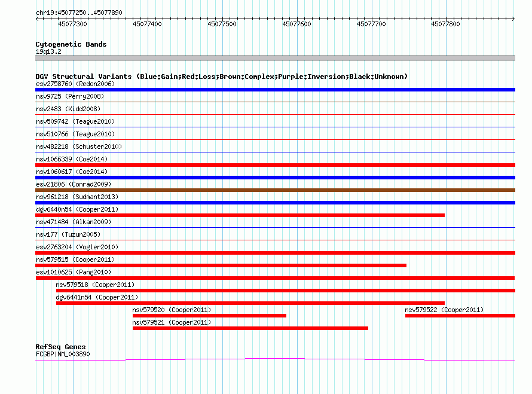The image size is (532, 394).
Task: Open variant esv2763204 (Vogler2010)
Action: [x=77, y=247]
